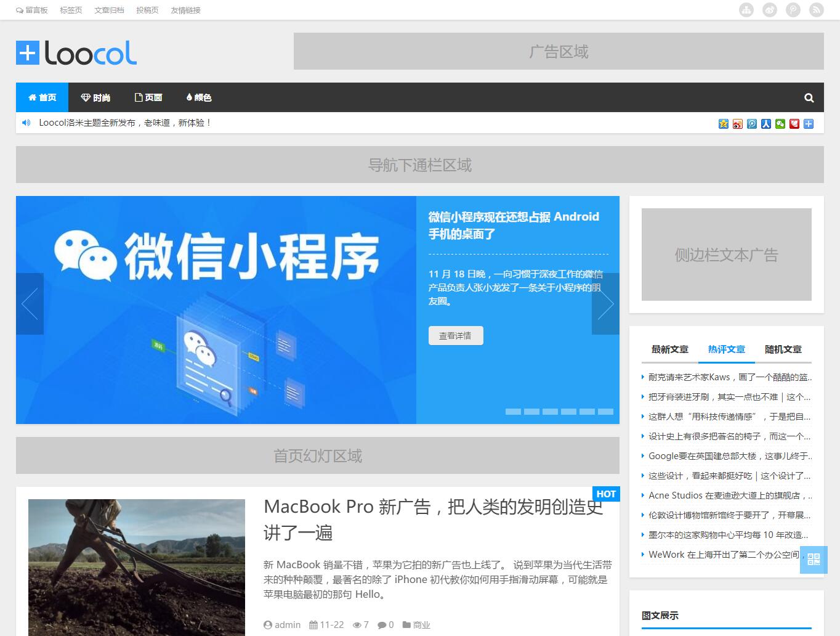The image size is (840, 636).
Task: Share via Sina Weibo share icon
Action: pos(738,124)
